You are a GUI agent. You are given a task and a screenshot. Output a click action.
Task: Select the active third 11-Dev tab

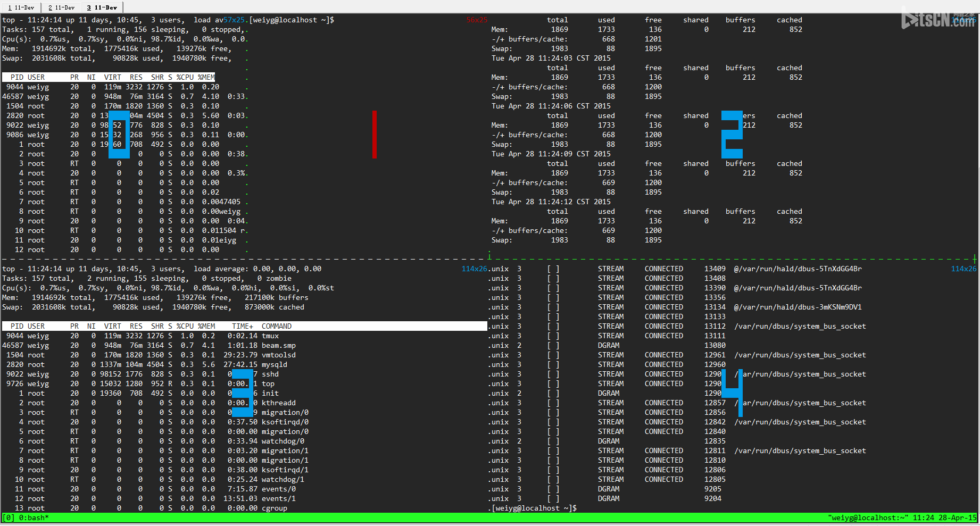102,7
